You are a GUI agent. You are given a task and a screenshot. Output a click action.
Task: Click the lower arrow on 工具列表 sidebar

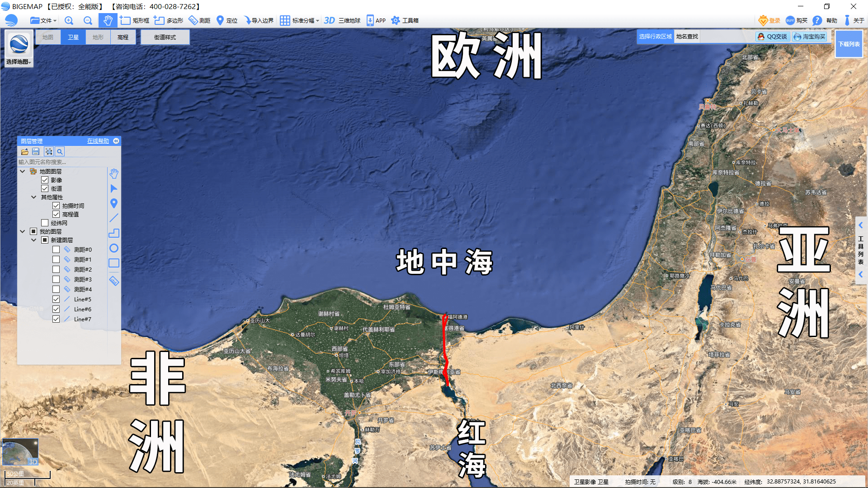pos(861,274)
